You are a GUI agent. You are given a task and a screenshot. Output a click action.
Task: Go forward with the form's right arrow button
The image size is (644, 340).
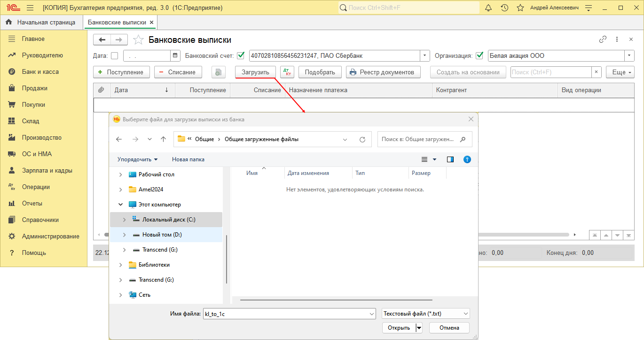(119, 40)
